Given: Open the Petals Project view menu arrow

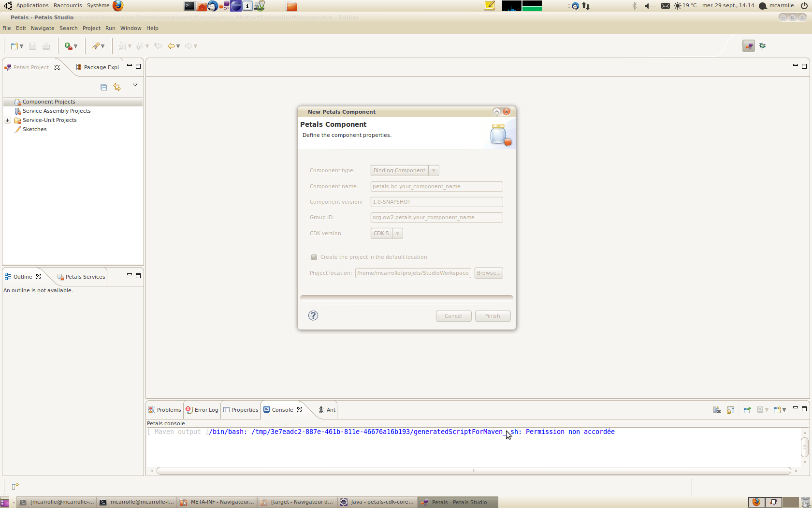Looking at the screenshot, I should pyautogui.click(x=135, y=85).
